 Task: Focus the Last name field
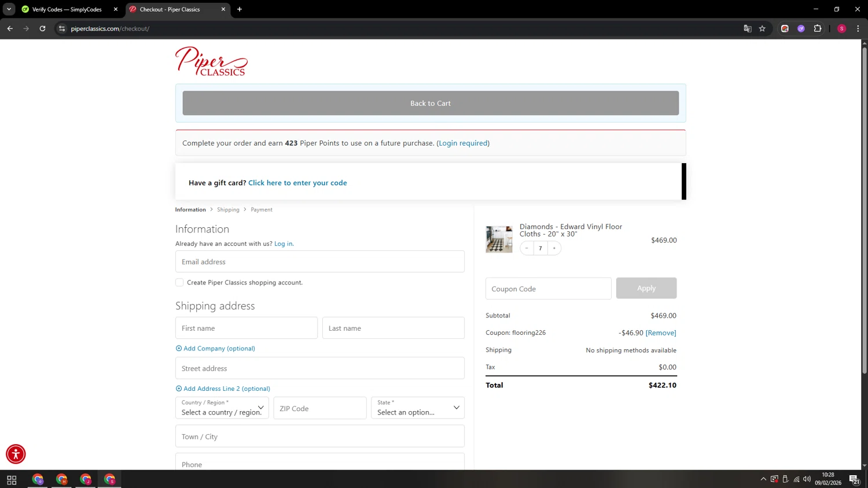393,328
